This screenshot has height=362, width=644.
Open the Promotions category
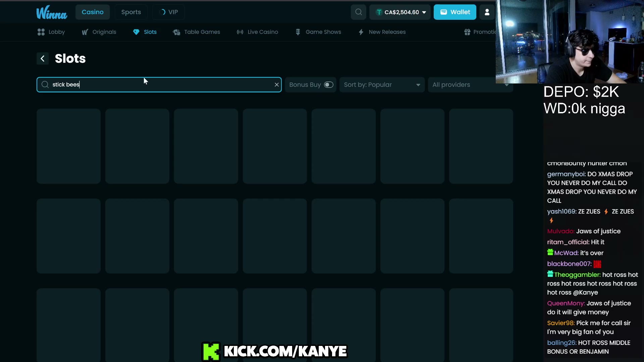480,32
